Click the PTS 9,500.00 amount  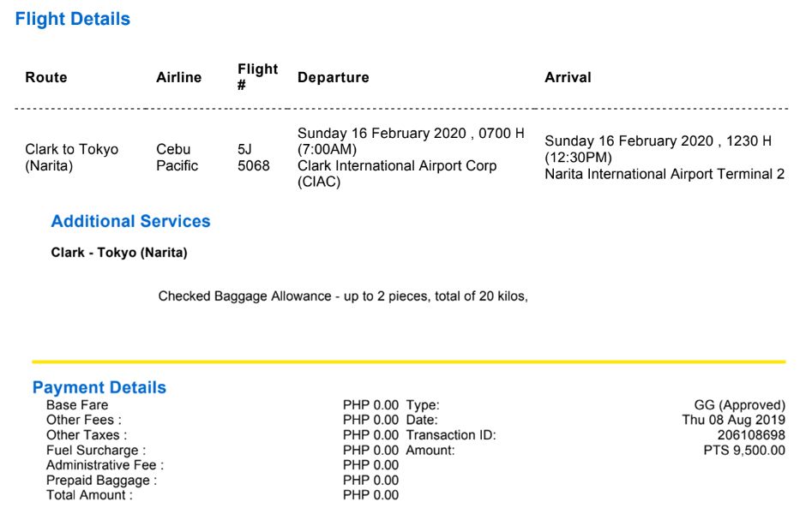click(x=743, y=451)
